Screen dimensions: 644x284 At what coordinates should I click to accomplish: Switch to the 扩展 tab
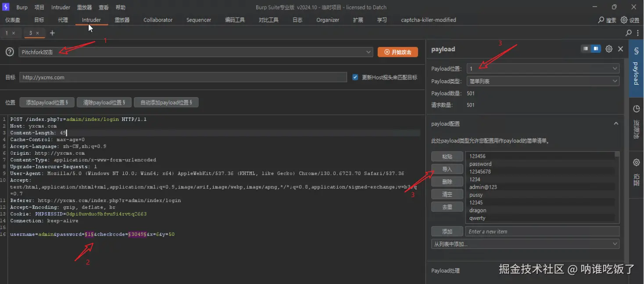358,20
